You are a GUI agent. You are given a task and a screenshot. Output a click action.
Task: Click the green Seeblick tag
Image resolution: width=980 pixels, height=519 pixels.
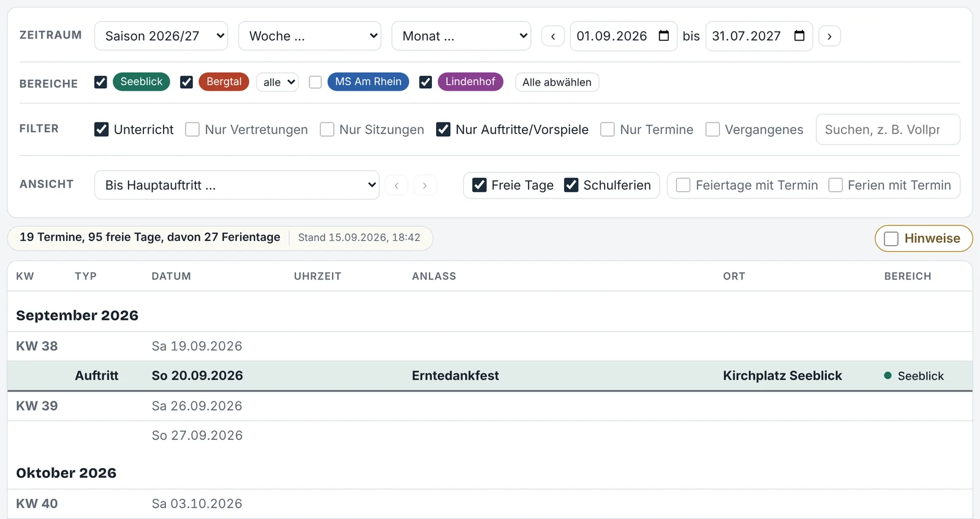141,81
